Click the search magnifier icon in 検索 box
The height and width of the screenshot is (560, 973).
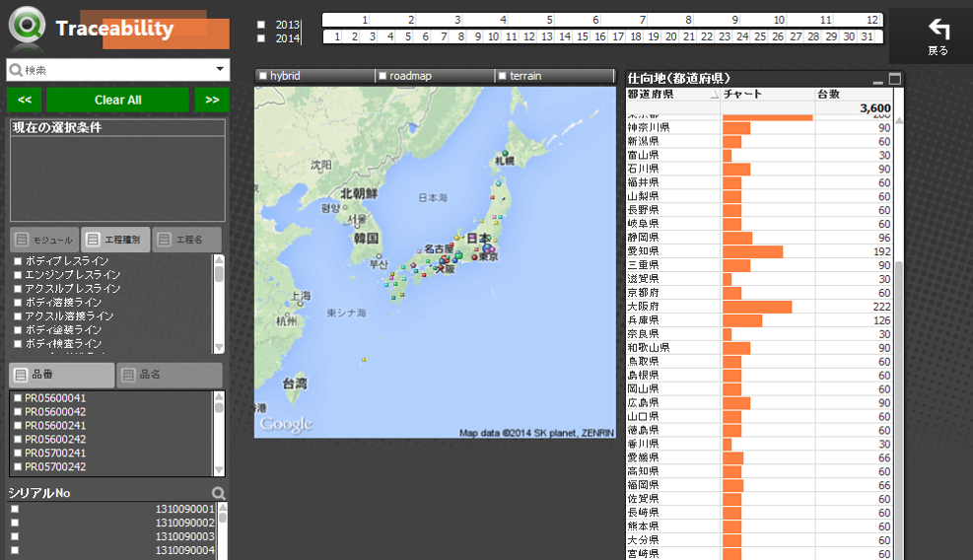(16, 70)
